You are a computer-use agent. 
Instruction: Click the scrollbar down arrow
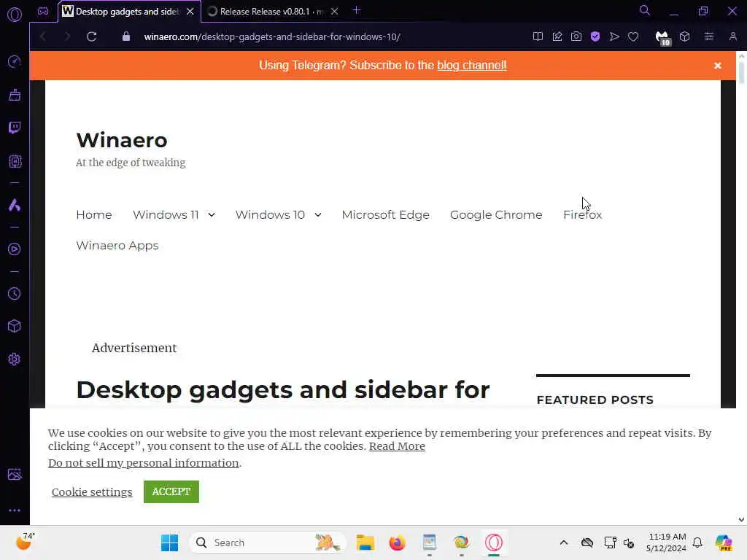pyautogui.click(x=741, y=519)
